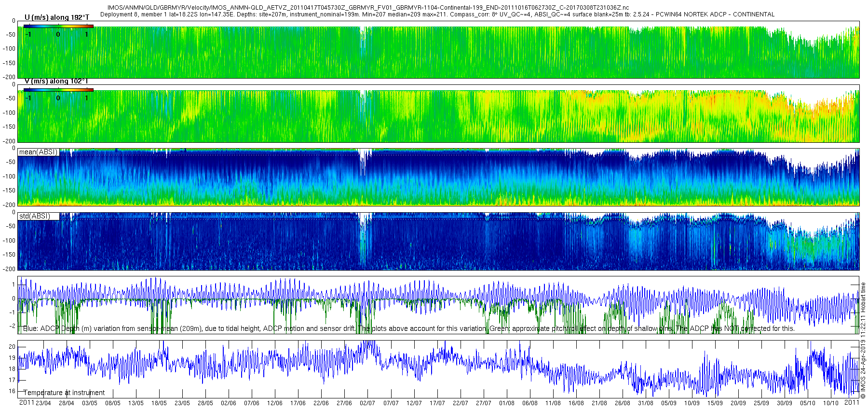Image resolution: width=868 pixels, height=410 pixels.
Task: Click the 02/07 date tick on time axis
Action: click(x=367, y=403)
